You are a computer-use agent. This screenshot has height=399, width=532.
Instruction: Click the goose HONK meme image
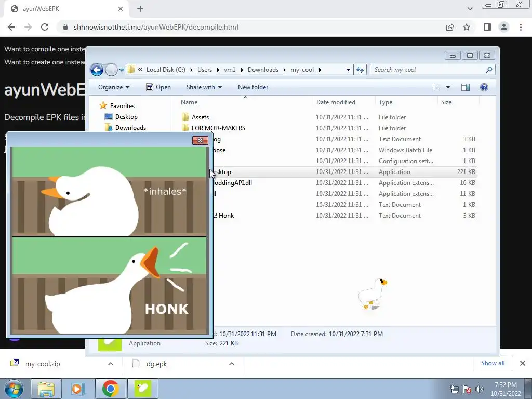[x=109, y=240]
